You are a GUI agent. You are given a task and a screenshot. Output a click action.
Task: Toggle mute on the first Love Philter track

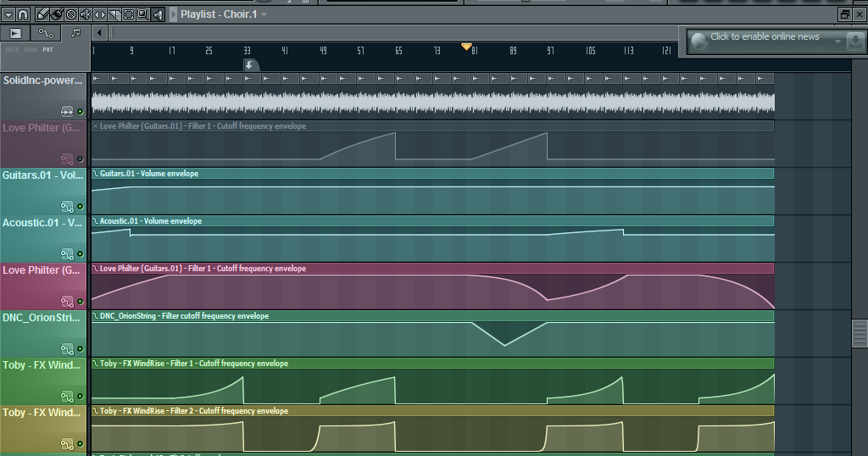[x=81, y=159]
